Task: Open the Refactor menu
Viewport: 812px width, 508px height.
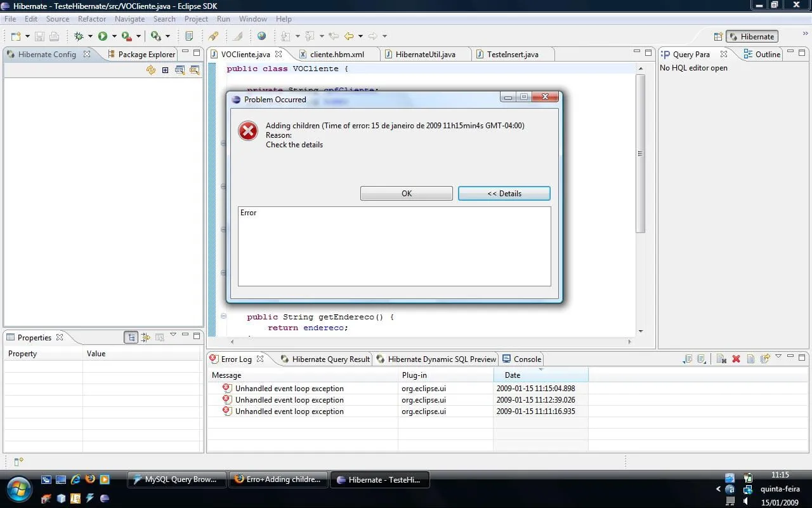Action: click(92, 19)
